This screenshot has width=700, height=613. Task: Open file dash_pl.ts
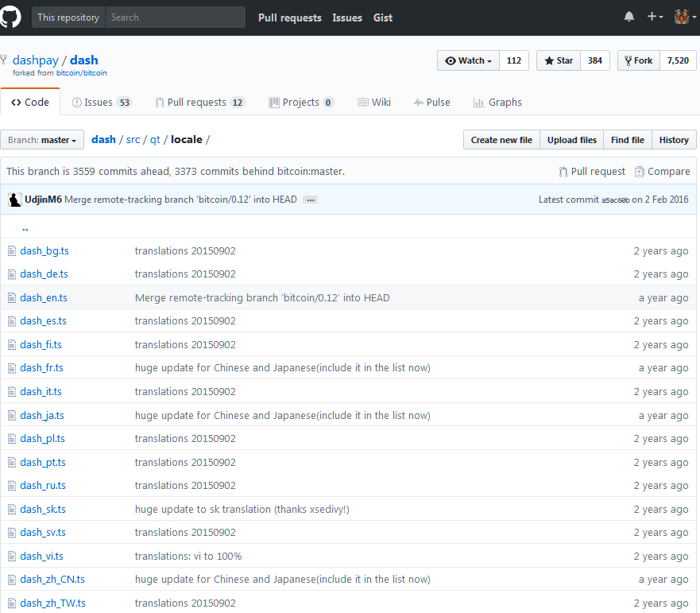42,438
